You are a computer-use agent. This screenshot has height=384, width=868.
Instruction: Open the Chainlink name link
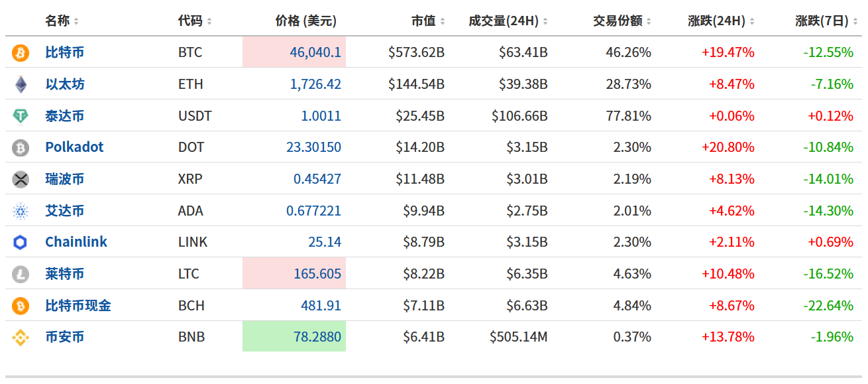(76, 242)
